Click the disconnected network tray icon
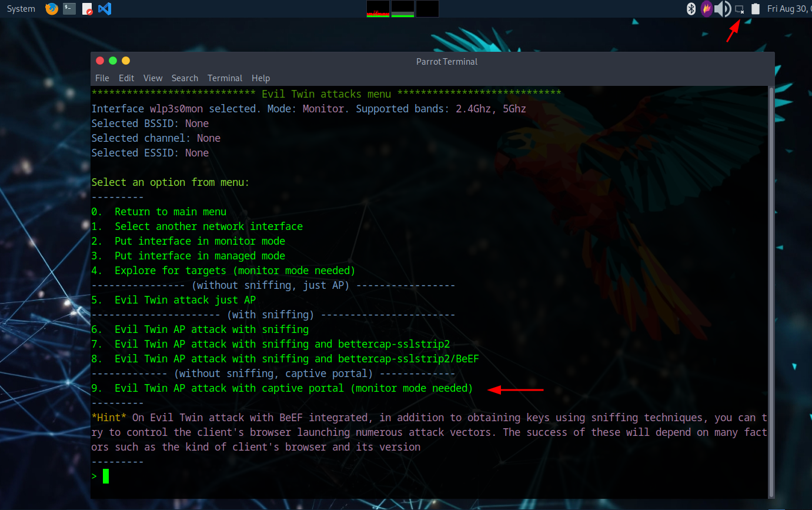 pyautogui.click(x=740, y=9)
